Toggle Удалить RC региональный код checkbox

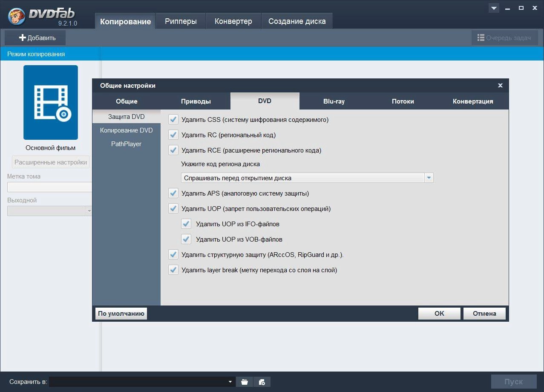173,135
